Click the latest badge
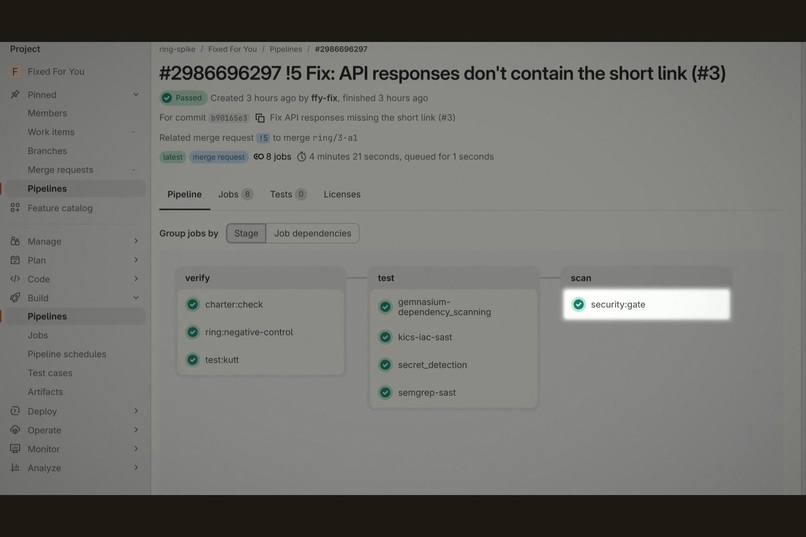 click(173, 157)
